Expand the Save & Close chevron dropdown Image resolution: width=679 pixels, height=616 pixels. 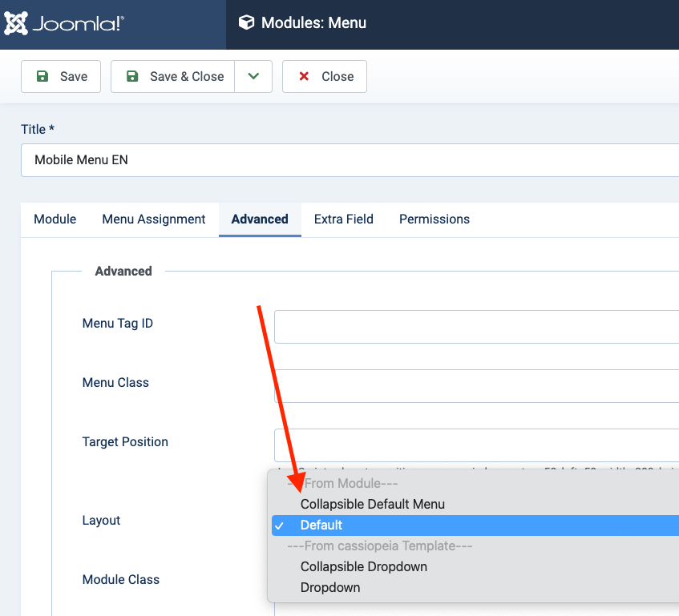[253, 77]
